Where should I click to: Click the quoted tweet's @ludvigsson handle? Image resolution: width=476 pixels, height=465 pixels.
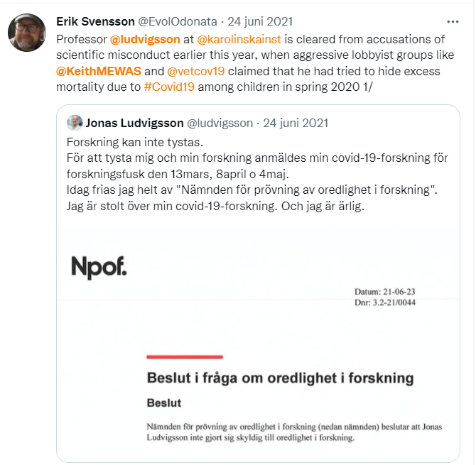pos(220,123)
